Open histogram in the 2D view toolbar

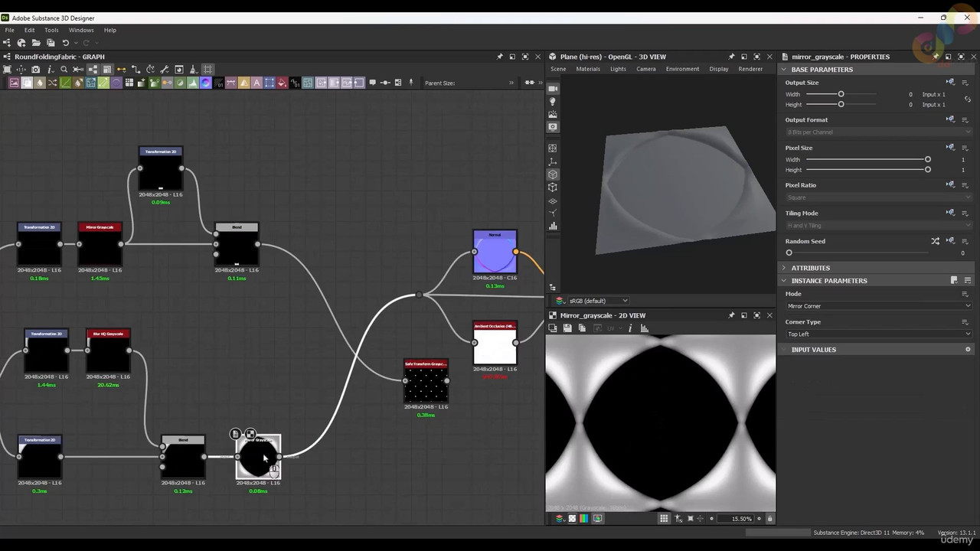coord(645,328)
